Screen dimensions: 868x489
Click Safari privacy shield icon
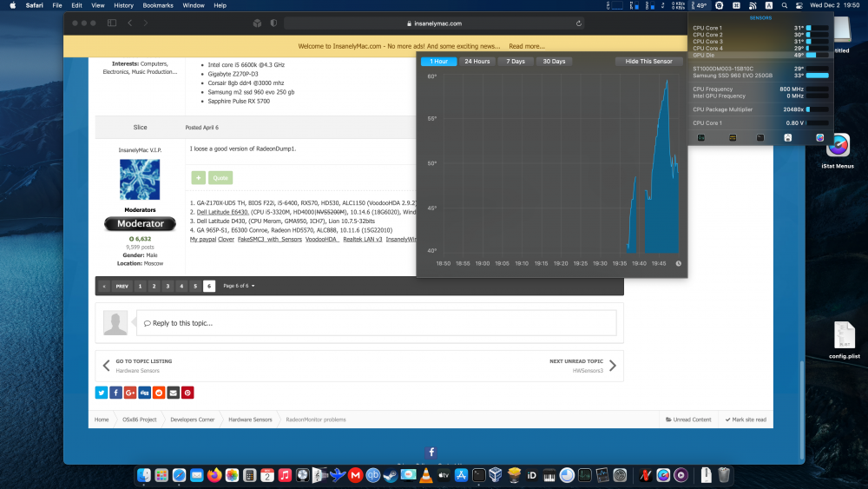(273, 23)
